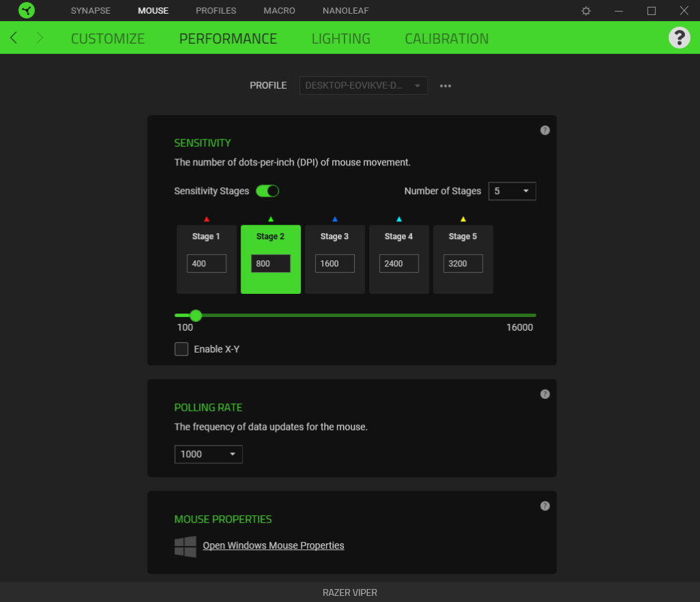Click the yellow Stage 5 indicator triangle
The image size is (700, 602).
(x=463, y=219)
